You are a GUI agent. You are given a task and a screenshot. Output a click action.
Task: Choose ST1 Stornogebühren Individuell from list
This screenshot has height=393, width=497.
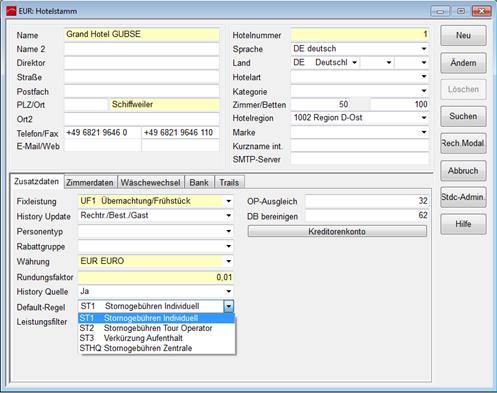(x=157, y=318)
